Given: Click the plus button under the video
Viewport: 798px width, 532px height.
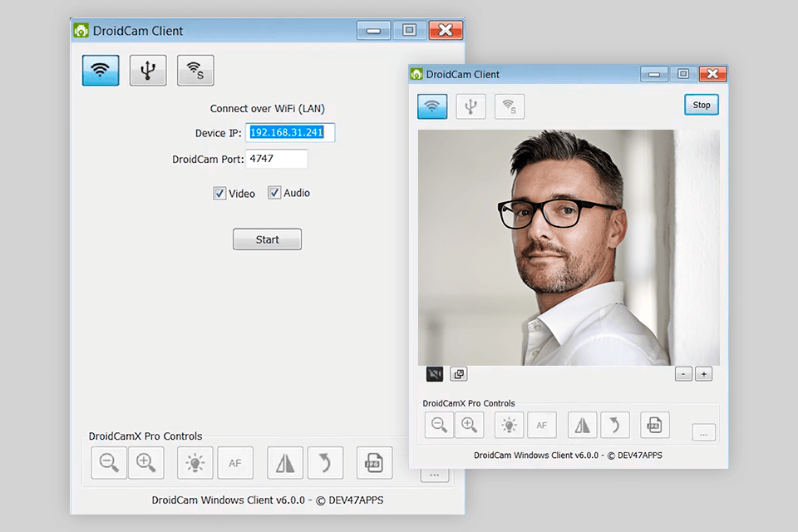Looking at the screenshot, I should [704, 374].
